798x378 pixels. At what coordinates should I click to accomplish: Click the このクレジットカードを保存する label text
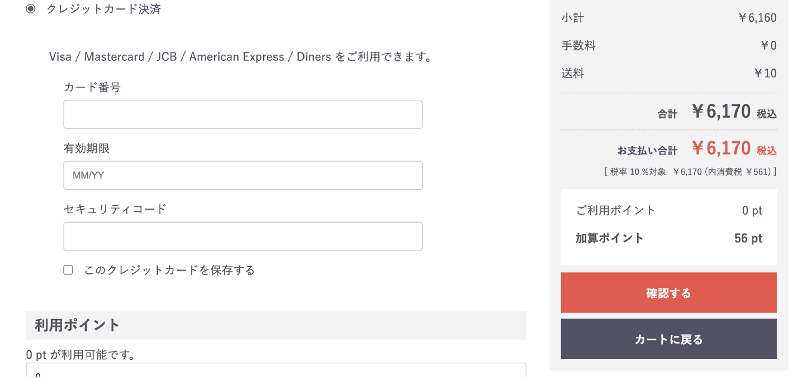(x=169, y=270)
